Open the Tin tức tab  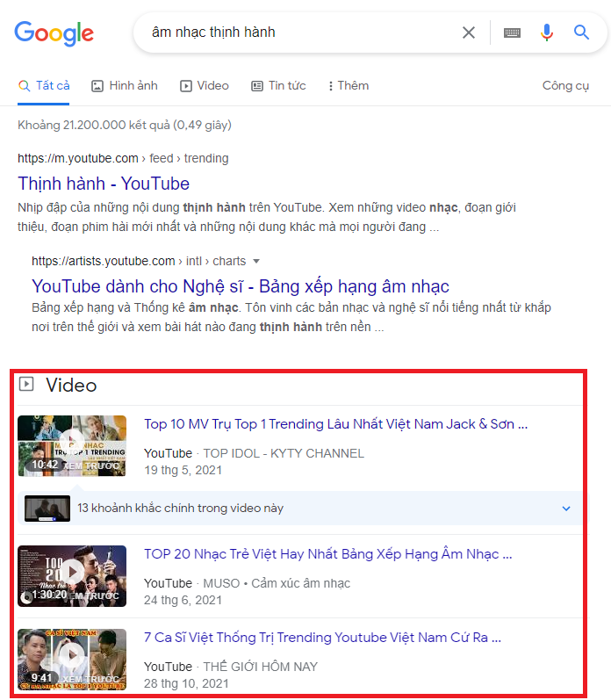(278, 85)
